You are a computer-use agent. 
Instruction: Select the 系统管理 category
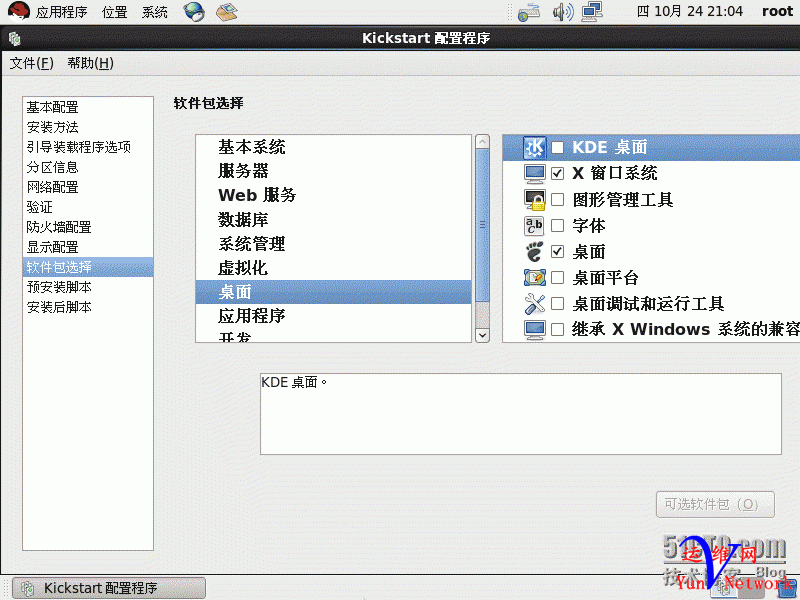click(x=334, y=243)
